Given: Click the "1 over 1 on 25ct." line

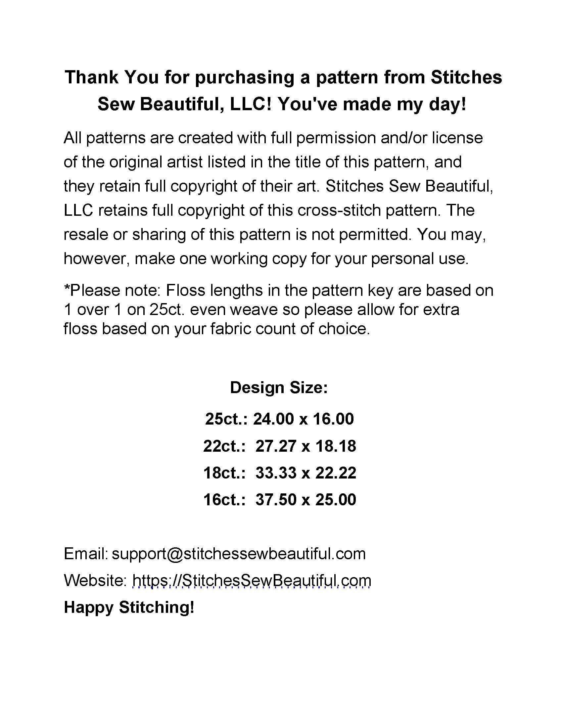Looking at the screenshot, I should pos(261,310).
